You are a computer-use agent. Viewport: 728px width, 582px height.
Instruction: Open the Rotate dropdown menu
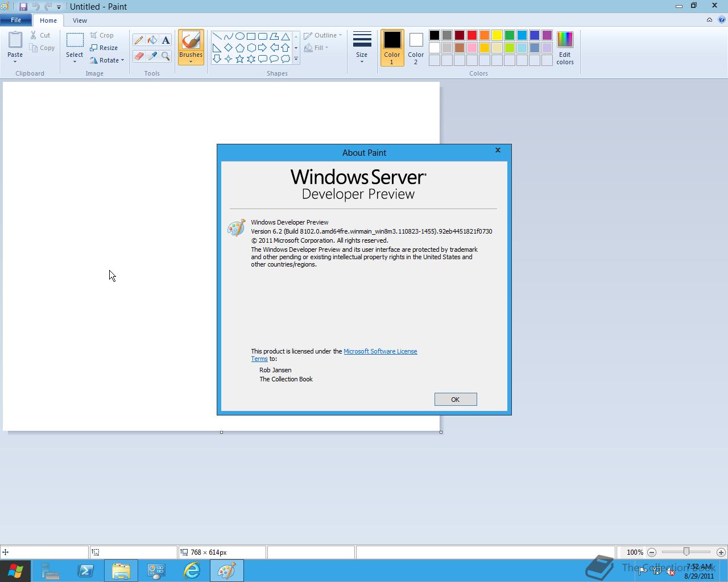pyautogui.click(x=107, y=60)
